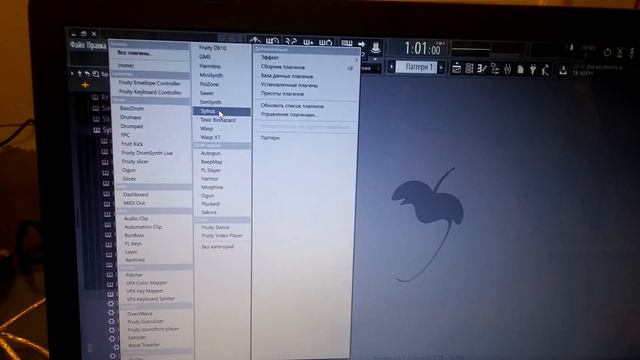Click the circular power icon at top right
This screenshot has width=640, height=360.
(x=607, y=52)
